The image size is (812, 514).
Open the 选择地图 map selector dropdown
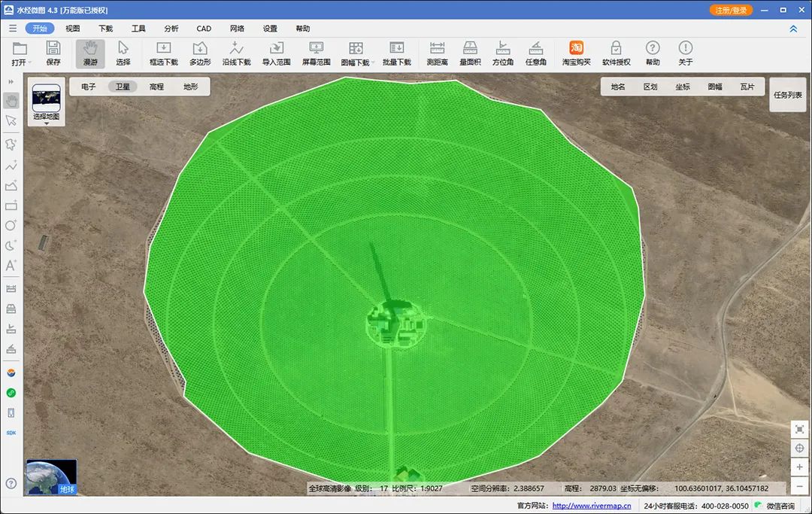click(46, 102)
